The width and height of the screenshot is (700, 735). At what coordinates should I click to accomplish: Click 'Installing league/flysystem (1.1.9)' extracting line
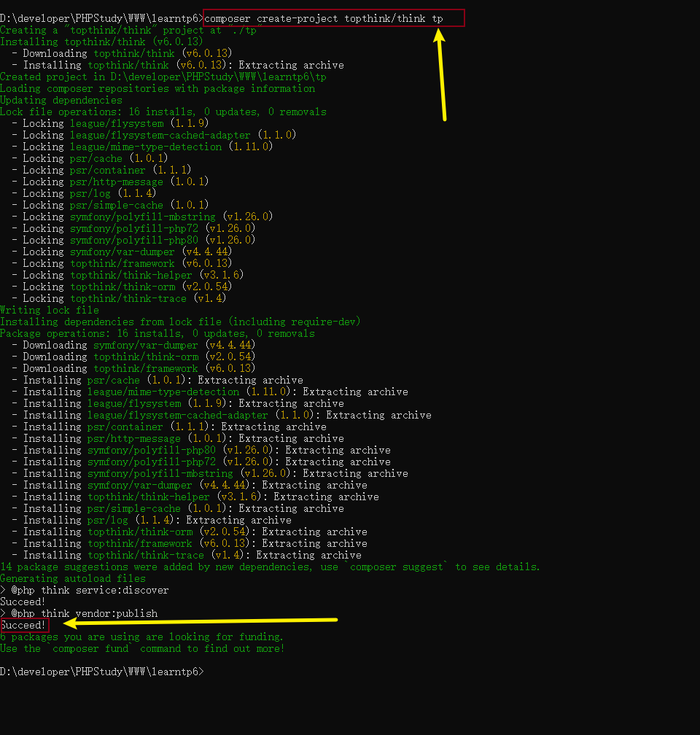point(178,404)
